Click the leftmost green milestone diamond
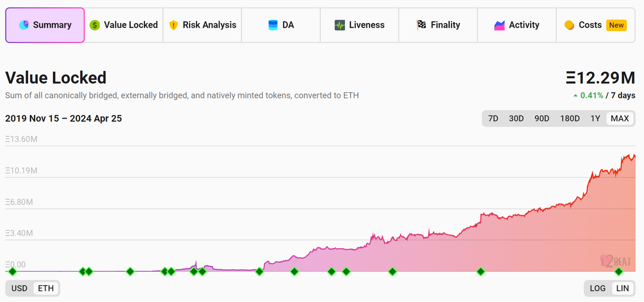The width and height of the screenshot is (644, 302). [13, 272]
